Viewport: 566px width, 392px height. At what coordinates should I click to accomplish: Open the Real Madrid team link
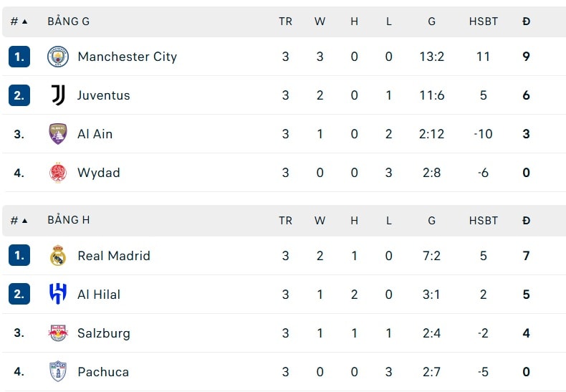[114, 256]
